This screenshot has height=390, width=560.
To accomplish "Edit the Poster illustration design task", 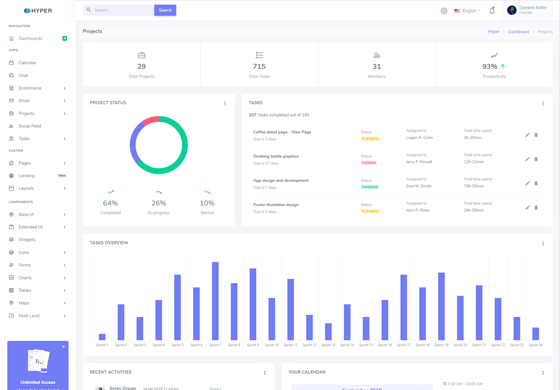I will tap(528, 208).
